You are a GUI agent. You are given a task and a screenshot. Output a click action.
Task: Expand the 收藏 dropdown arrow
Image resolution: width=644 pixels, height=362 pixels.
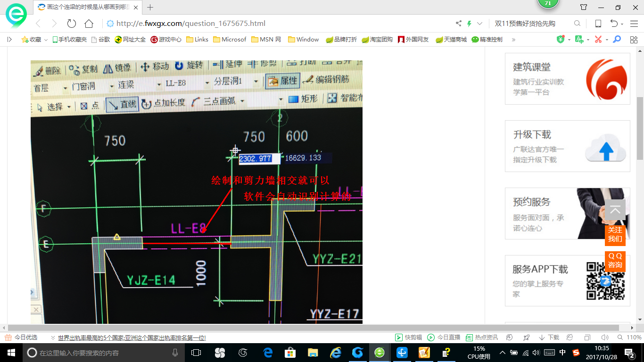tap(46, 40)
